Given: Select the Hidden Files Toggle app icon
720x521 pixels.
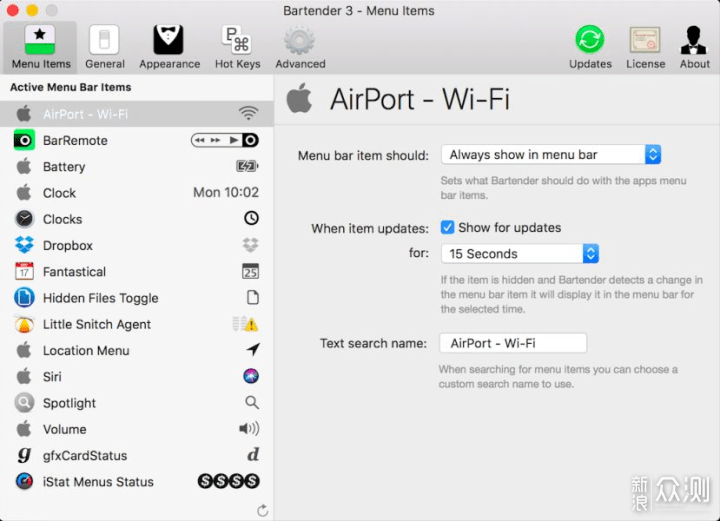Looking at the screenshot, I should (24, 297).
